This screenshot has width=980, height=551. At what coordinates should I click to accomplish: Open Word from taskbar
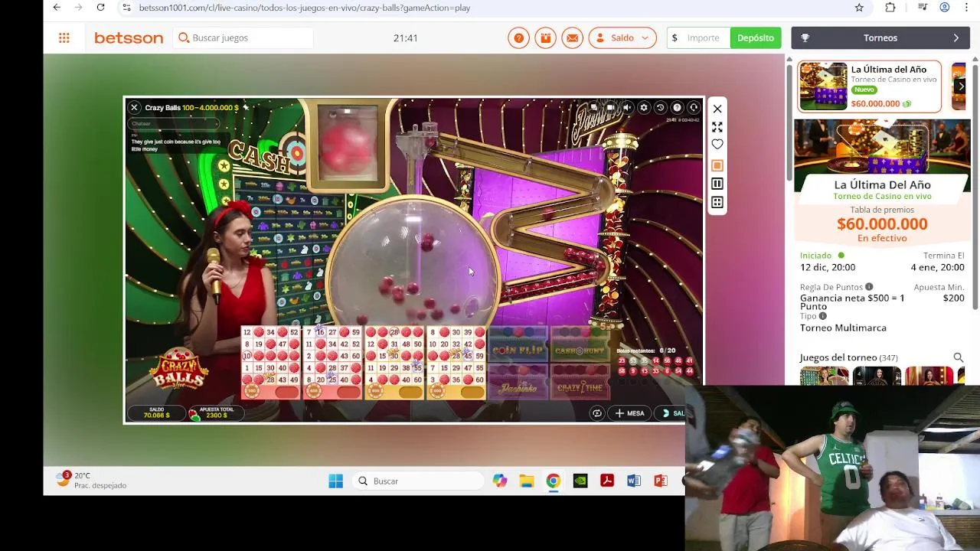tap(633, 481)
